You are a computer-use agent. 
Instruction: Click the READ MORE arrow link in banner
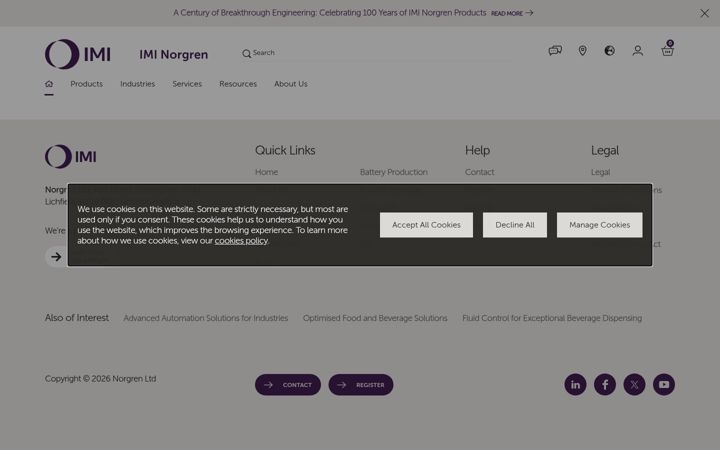tap(512, 13)
